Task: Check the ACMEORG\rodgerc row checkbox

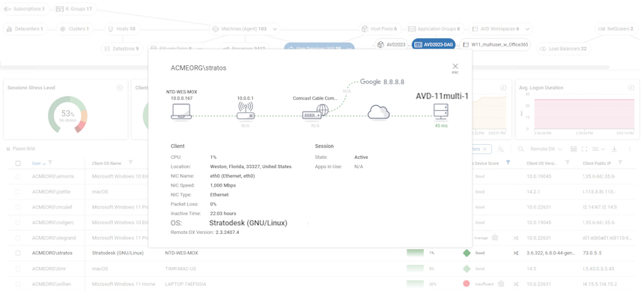Action: [x=18, y=222]
